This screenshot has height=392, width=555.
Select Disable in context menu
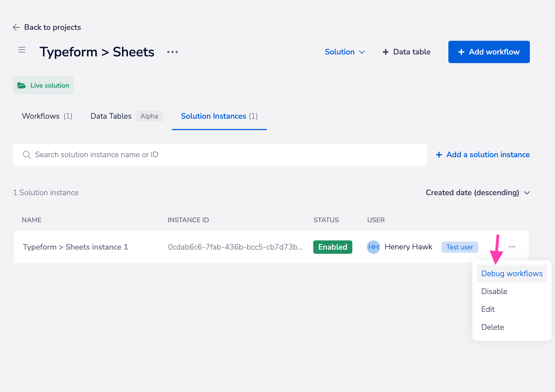pyautogui.click(x=494, y=291)
